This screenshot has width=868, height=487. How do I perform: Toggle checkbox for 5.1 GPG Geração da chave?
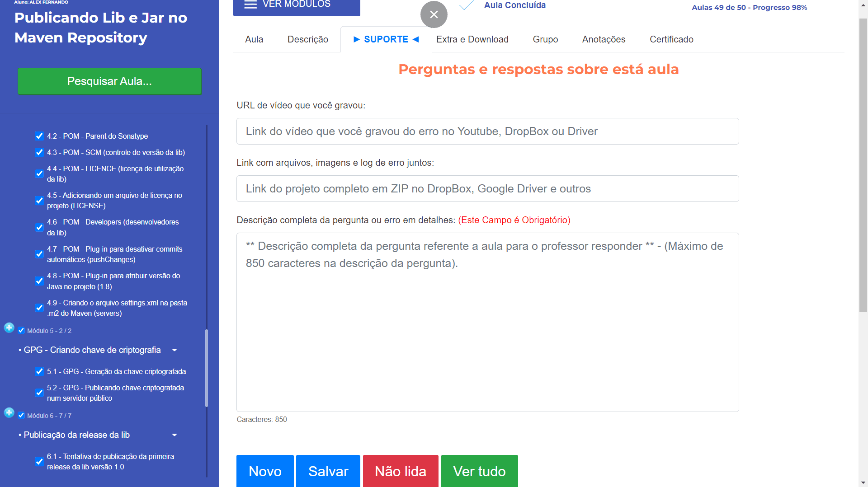39,371
